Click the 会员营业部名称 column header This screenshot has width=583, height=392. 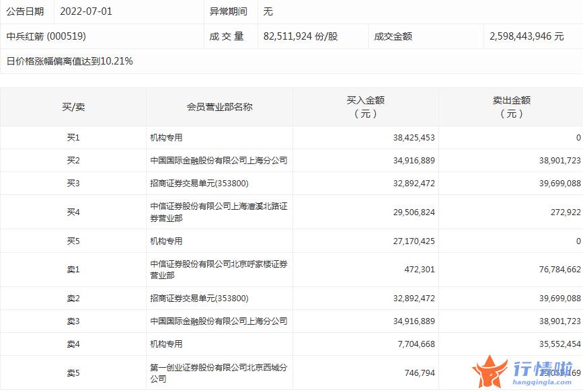click(x=219, y=107)
